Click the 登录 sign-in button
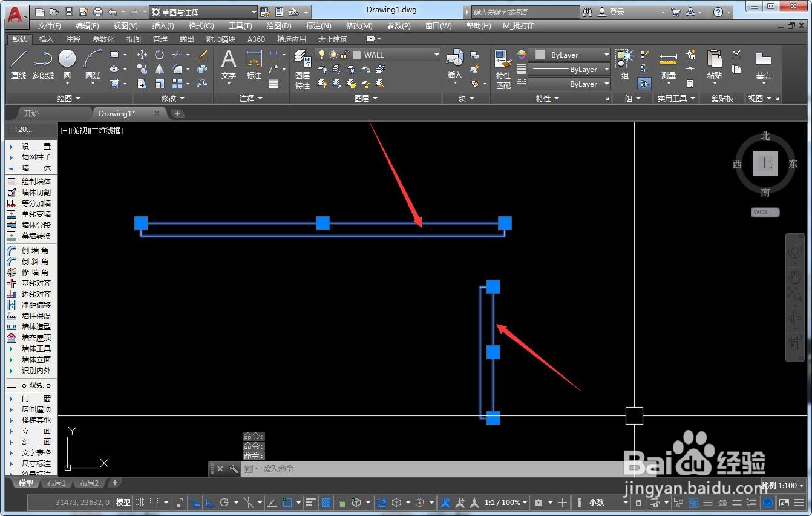The height and width of the screenshot is (516, 812). pos(617,12)
